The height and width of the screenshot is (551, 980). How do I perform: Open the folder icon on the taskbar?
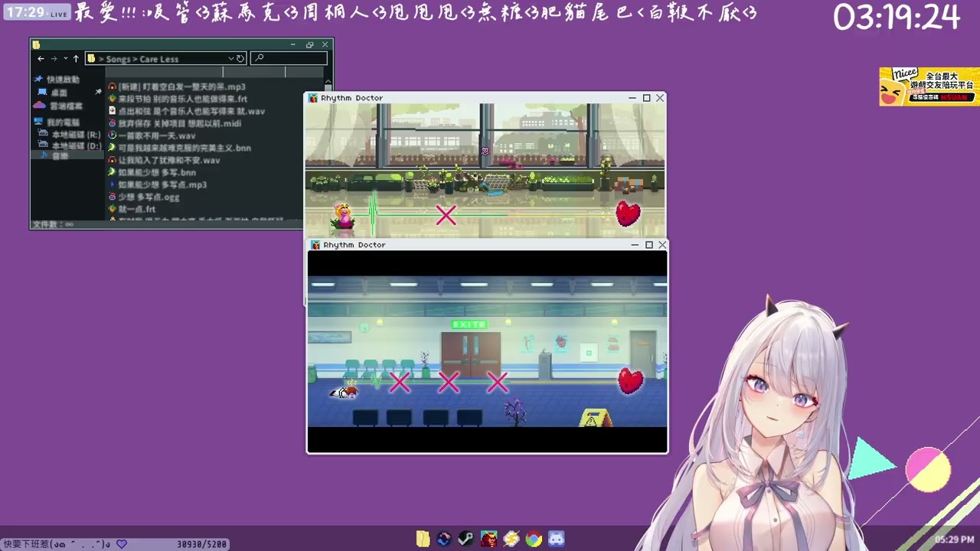pyautogui.click(x=423, y=539)
